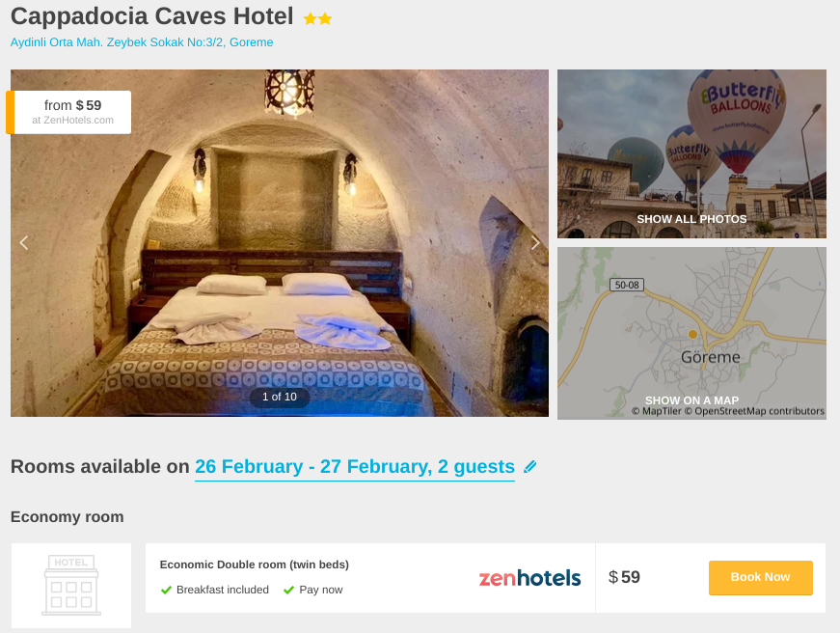The image size is (840, 633).
Task: Click the two-star rating icons
Action: click(317, 17)
